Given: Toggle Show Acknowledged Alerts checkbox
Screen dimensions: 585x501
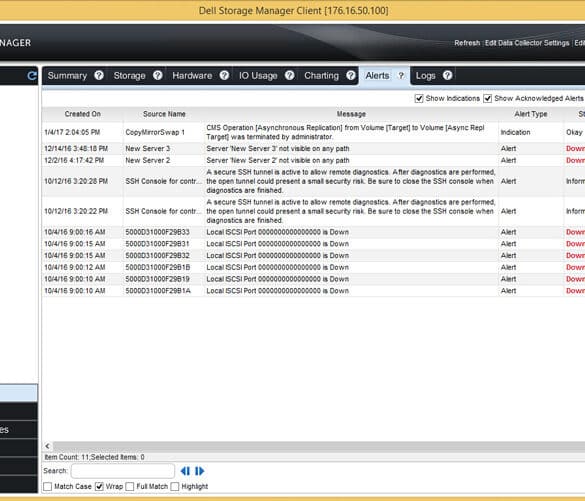Looking at the screenshot, I should (x=488, y=98).
